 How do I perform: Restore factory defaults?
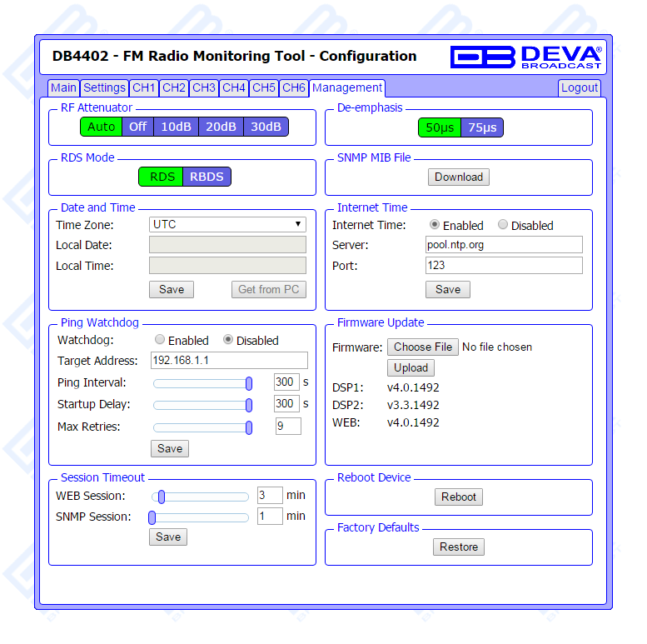point(459,547)
